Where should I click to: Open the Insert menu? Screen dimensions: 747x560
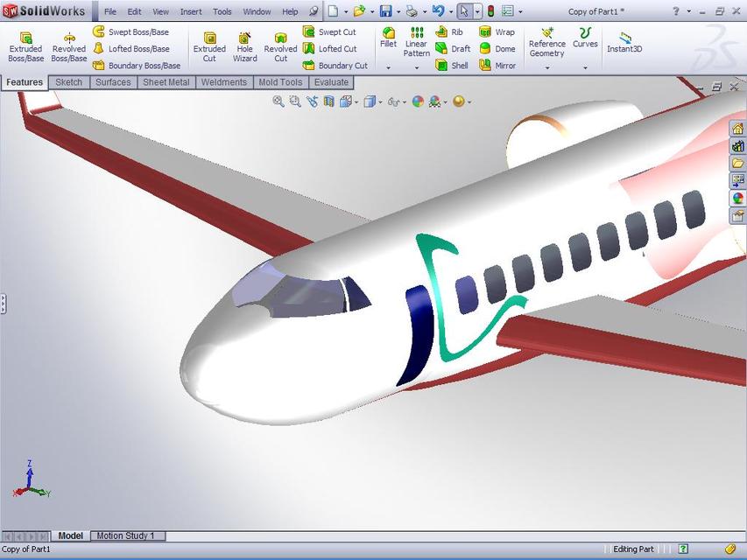[x=191, y=11]
